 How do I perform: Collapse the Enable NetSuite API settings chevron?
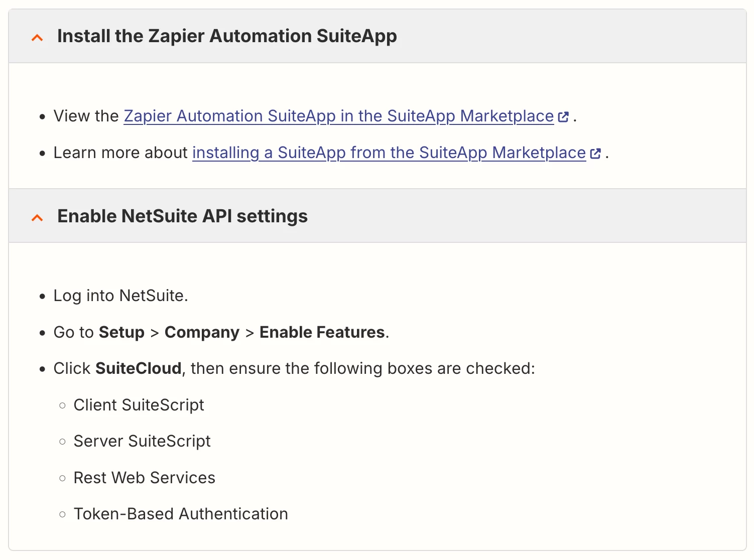pyautogui.click(x=37, y=218)
